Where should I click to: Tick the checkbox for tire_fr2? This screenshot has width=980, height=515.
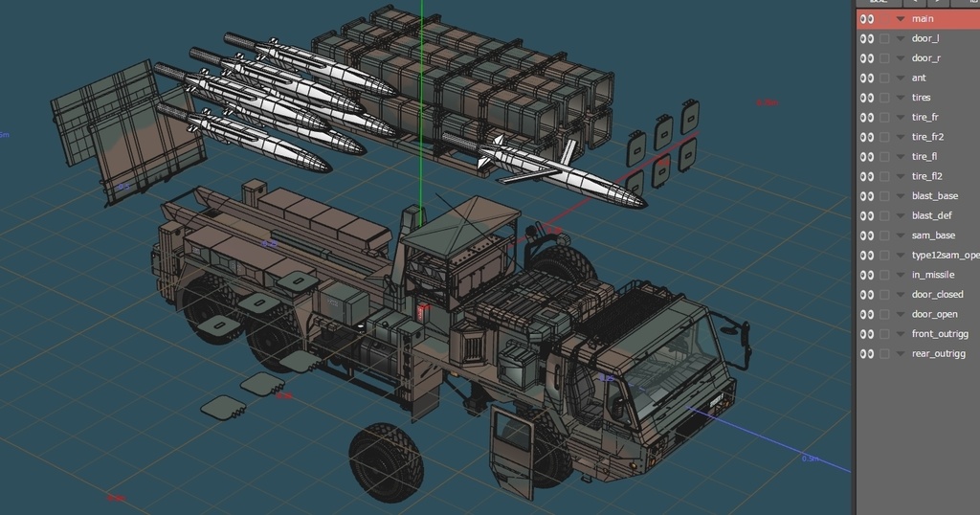(x=884, y=137)
